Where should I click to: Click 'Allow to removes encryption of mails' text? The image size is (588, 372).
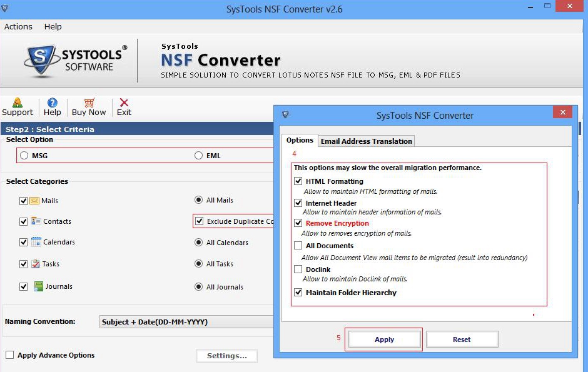pyautogui.click(x=357, y=233)
